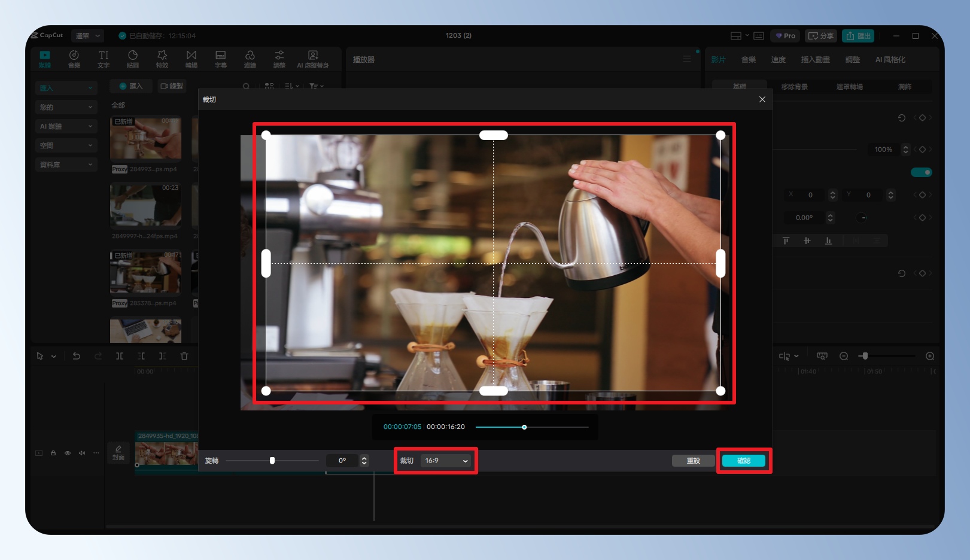Expand the 選單 menu dropdown

pyautogui.click(x=87, y=36)
